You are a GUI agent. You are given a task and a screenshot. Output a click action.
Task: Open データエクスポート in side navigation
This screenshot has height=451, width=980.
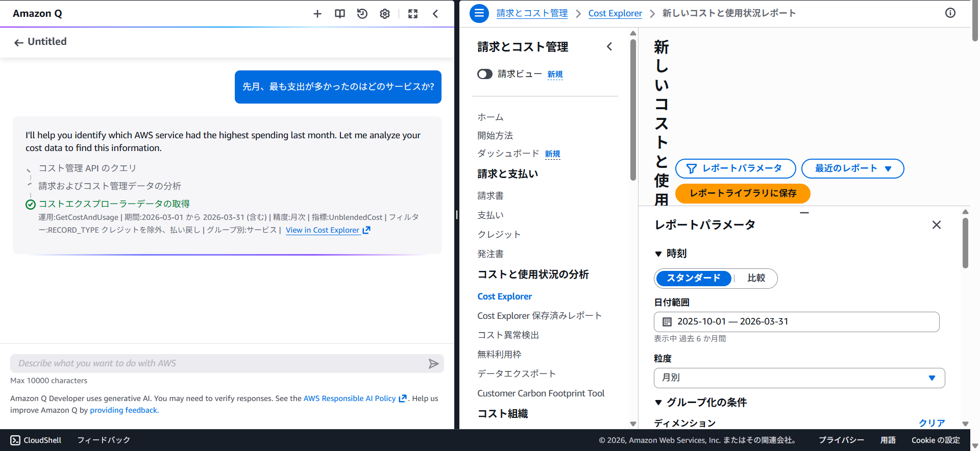[517, 374]
